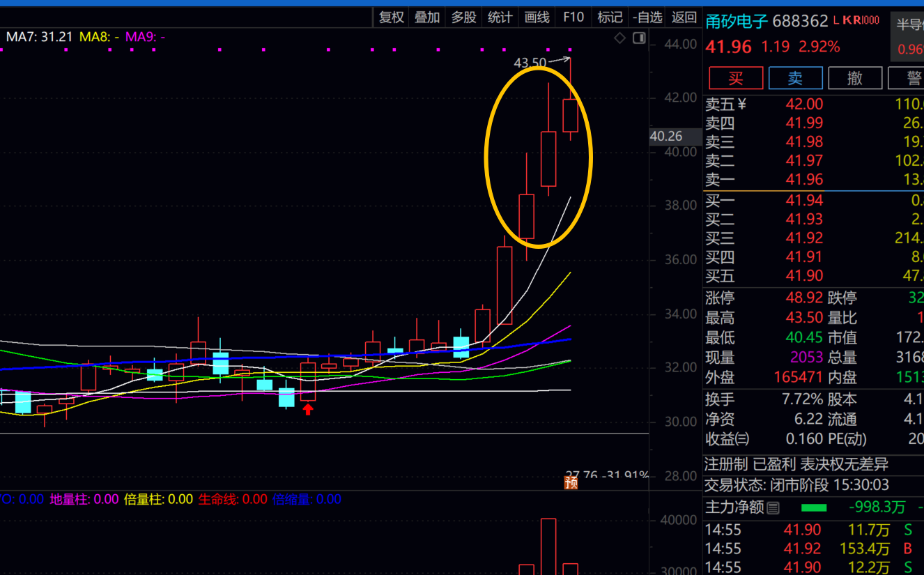Toggle the side panel layout icon
The image size is (924, 575).
point(638,38)
